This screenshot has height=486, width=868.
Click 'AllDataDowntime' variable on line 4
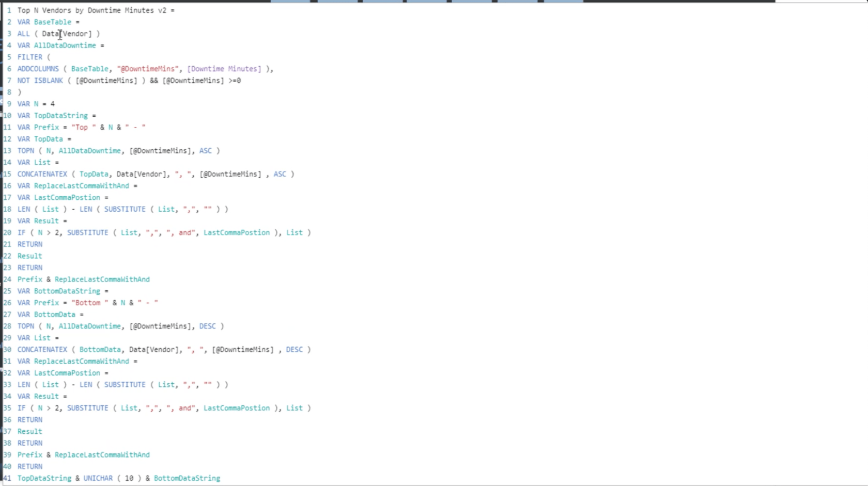(65, 45)
